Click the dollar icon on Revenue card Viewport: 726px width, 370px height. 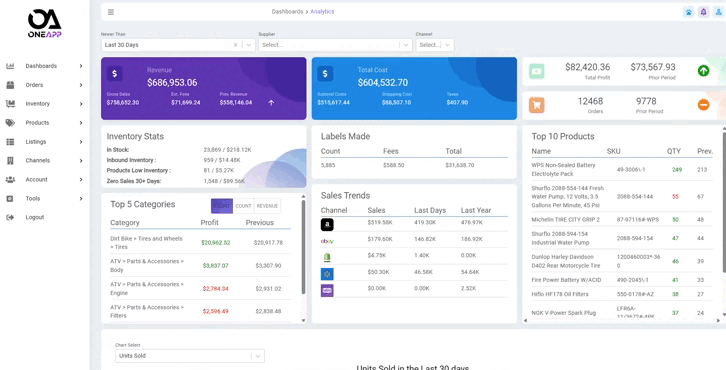(114, 73)
